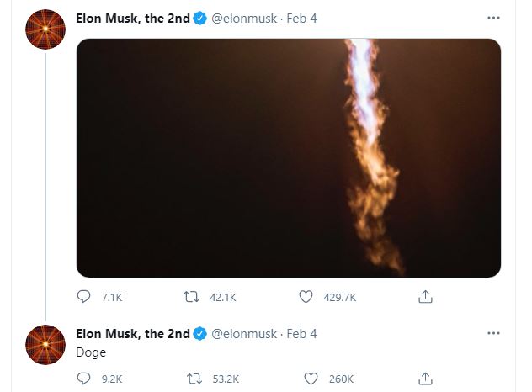
Task: Open reply on the flame image tweet
Action: [84, 297]
